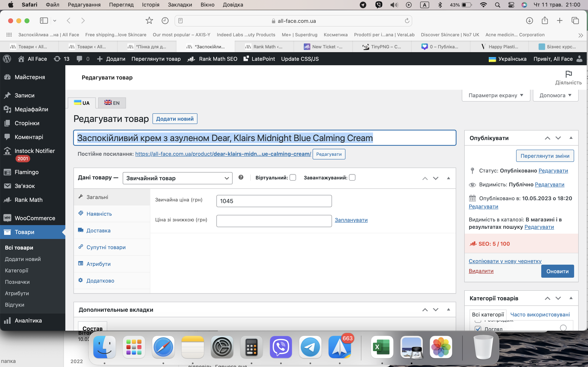
Task: Click the Safari sidebar toggle icon
Action: point(44,21)
